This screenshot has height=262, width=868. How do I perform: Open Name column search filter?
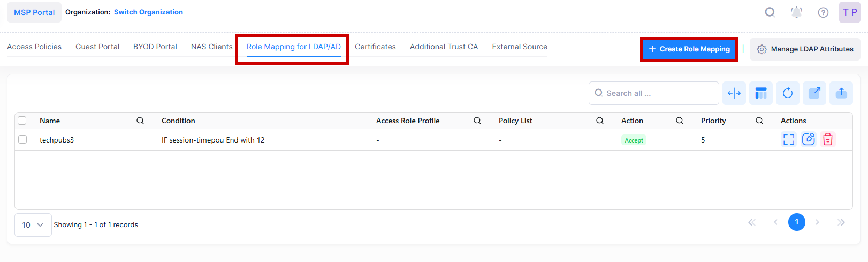coord(140,121)
